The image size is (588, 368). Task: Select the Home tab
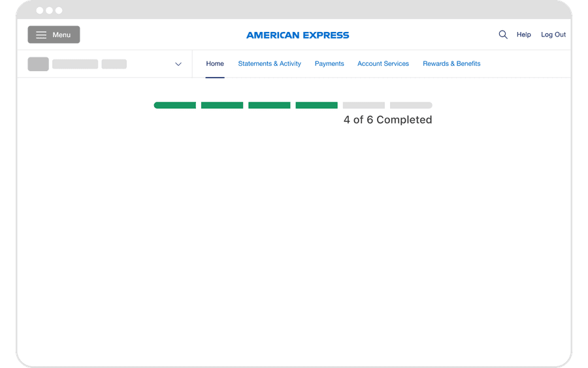click(x=215, y=64)
